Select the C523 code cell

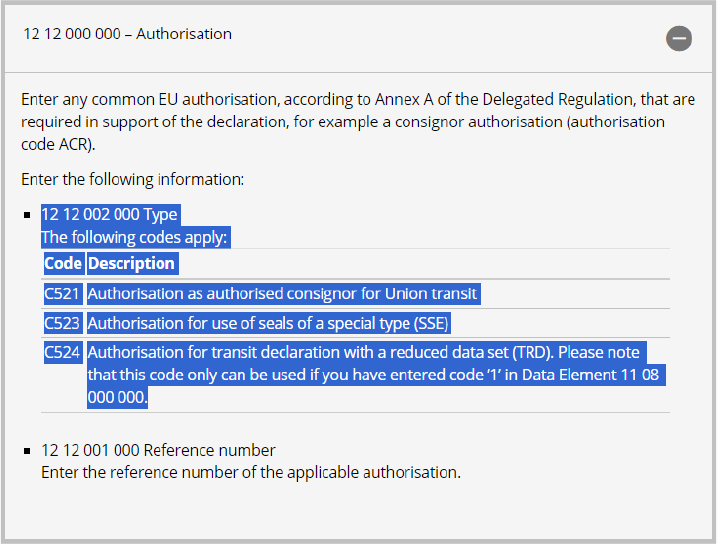coord(62,323)
